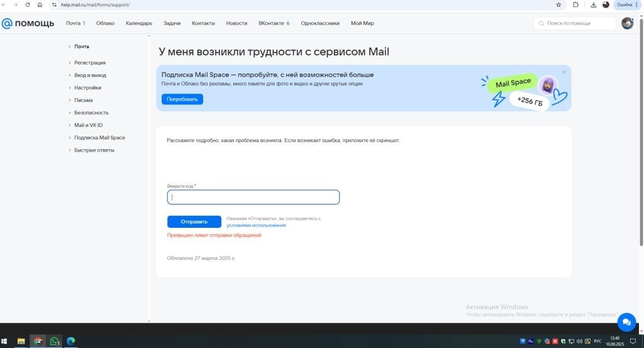This screenshot has width=644, height=348.
Task: Open site information icon in address bar
Action: pyautogui.click(x=54, y=4)
